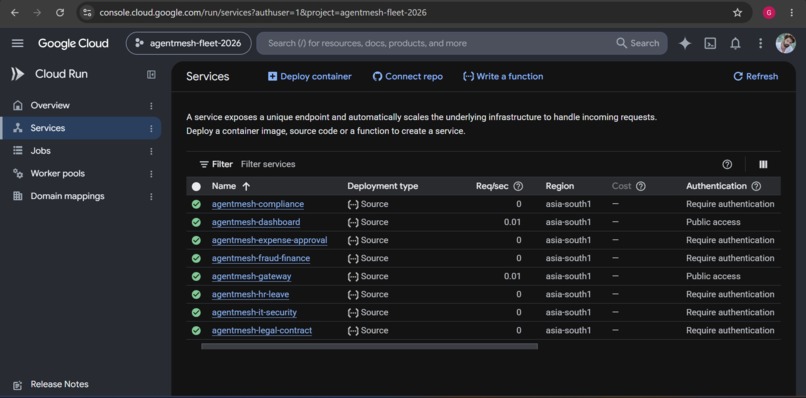Open Release Notes link

59,384
